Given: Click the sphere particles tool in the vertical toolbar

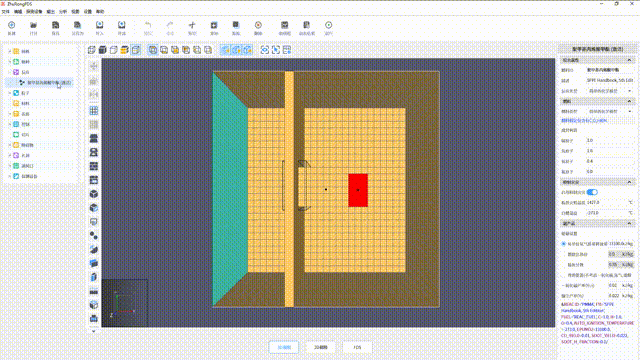Looking at the screenshot, I should tap(94, 236).
